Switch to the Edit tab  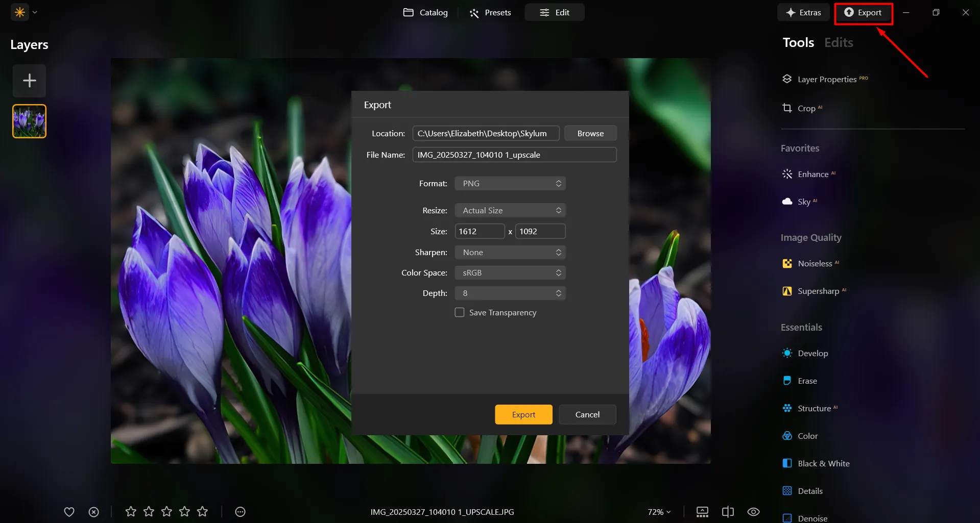click(x=555, y=12)
